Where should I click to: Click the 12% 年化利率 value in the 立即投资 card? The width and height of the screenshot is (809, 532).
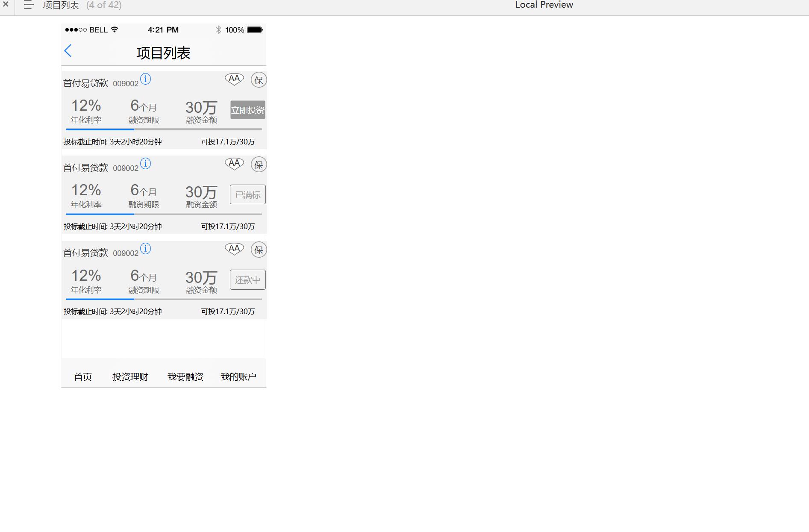[x=86, y=106]
